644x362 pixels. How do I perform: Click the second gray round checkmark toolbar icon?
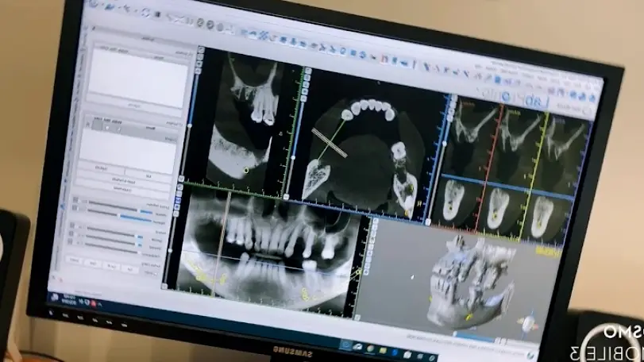210,25
